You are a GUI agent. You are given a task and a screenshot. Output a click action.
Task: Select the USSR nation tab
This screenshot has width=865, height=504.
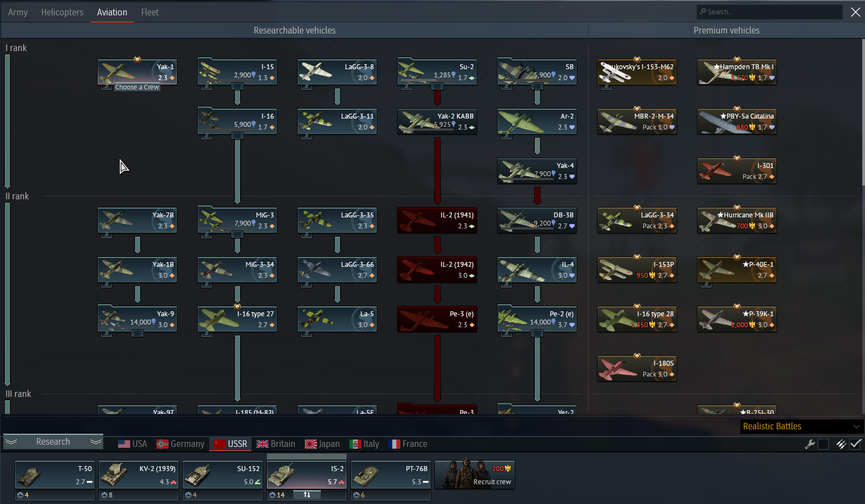(x=231, y=444)
